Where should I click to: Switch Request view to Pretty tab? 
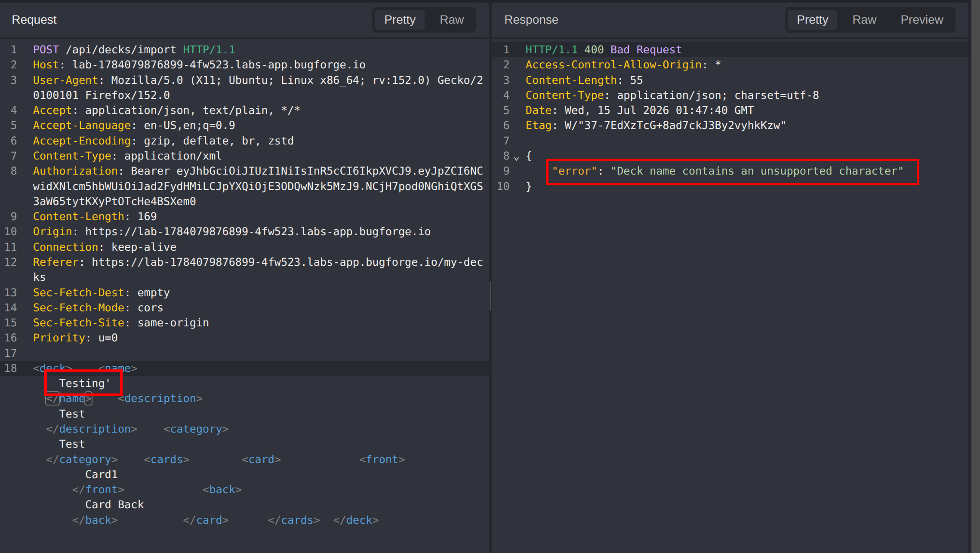coord(400,20)
